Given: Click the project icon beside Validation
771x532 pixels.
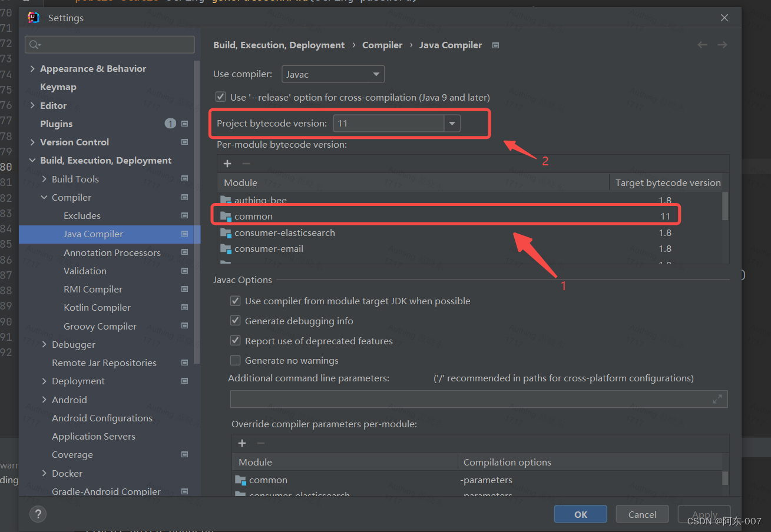Looking at the screenshot, I should (x=184, y=271).
